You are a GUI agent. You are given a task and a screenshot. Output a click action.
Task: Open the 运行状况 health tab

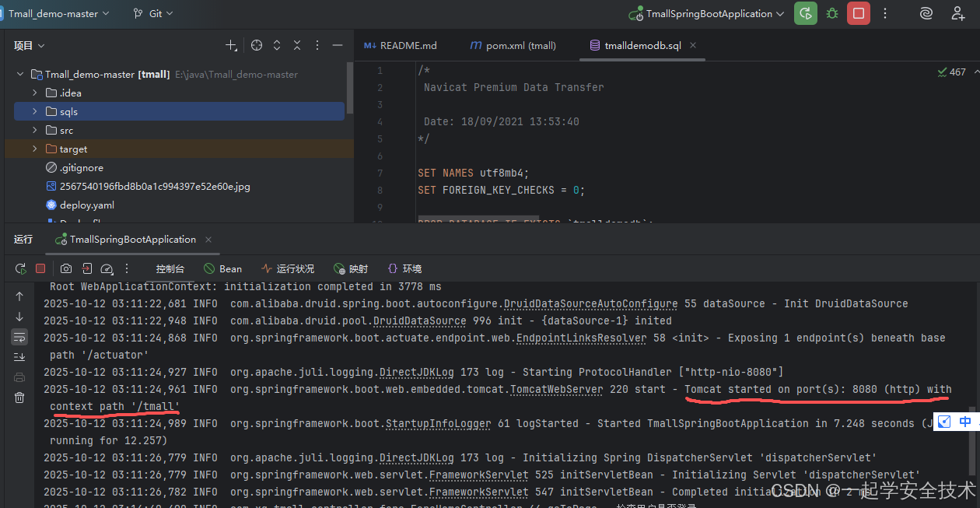(288, 269)
